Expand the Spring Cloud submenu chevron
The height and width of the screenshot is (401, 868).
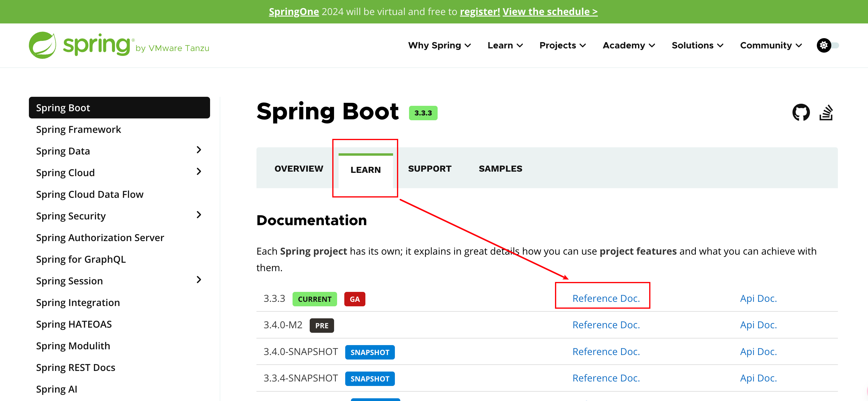point(199,172)
